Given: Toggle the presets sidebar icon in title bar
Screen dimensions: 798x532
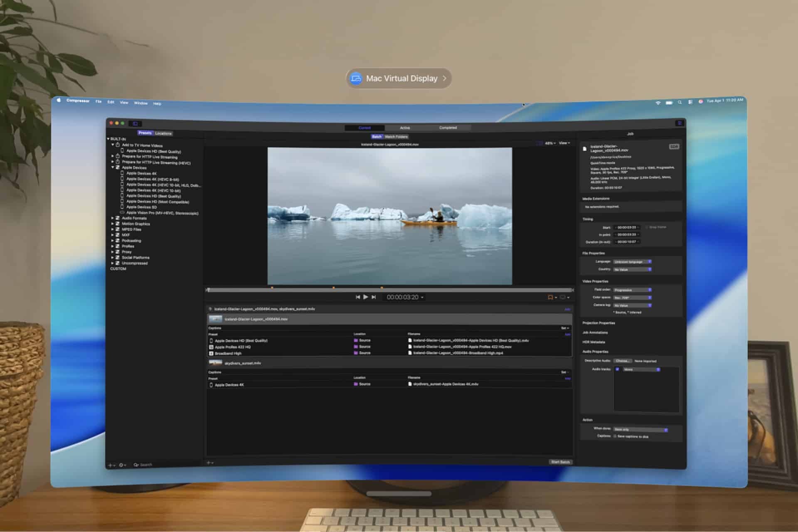Looking at the screenshot, I should point(135,123).
